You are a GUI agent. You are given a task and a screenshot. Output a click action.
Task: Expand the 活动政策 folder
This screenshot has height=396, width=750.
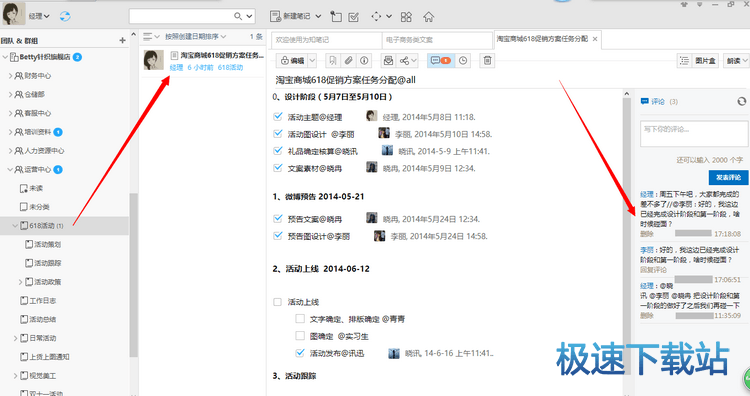click(x=20, y=282)
